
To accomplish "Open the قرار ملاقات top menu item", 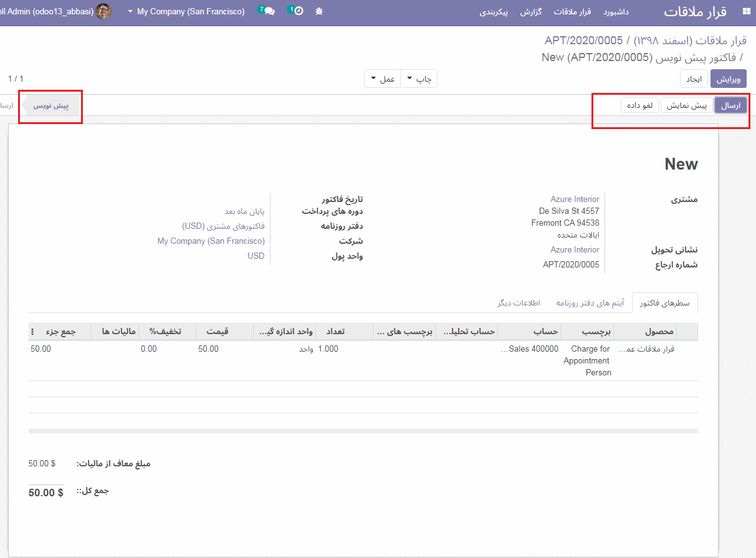I will [572, 12].
